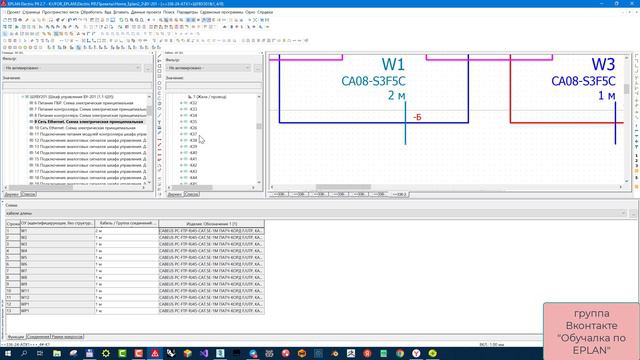This screenshot has width=640, height=360.
Task: Open Visual Studio from the taskbar
Action: [x=204, y=353]
